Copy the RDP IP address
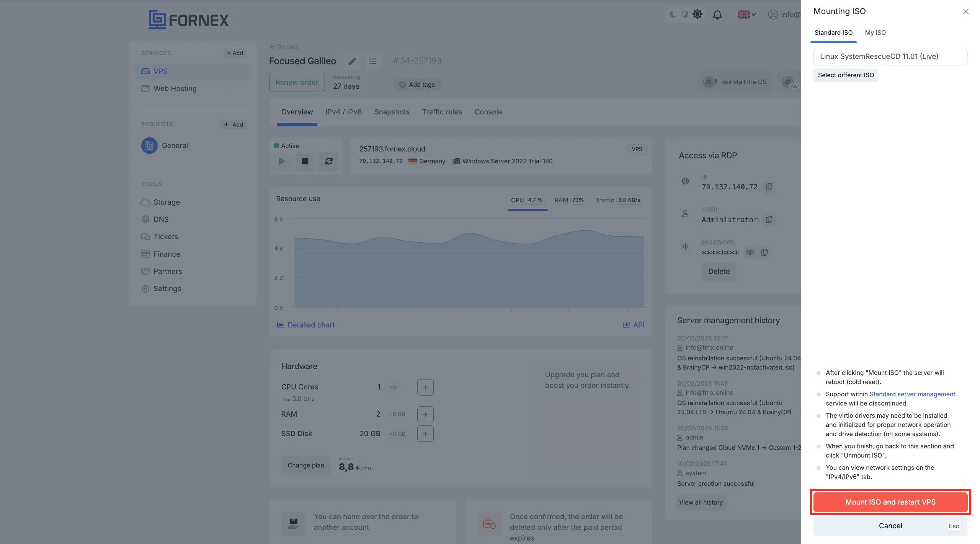980x544 pixels. 769,187
